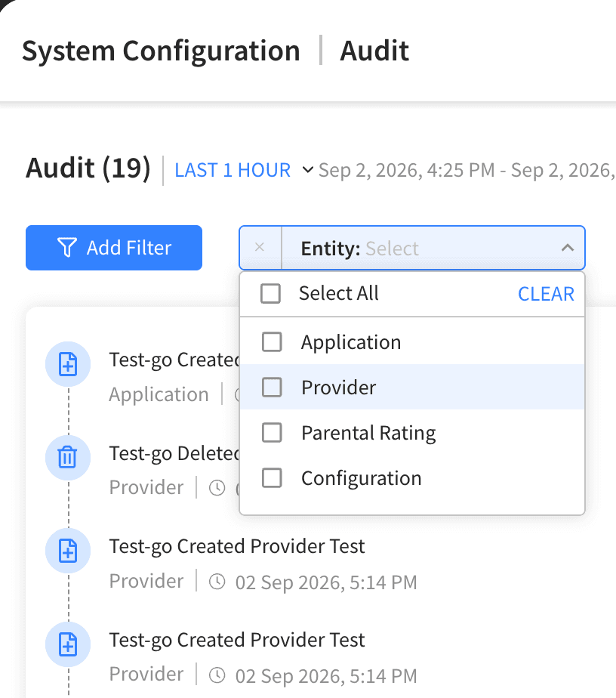
Task: Click clock icon of the last 'Test-go Created Provider Test' entry
Action: (217, 675)
